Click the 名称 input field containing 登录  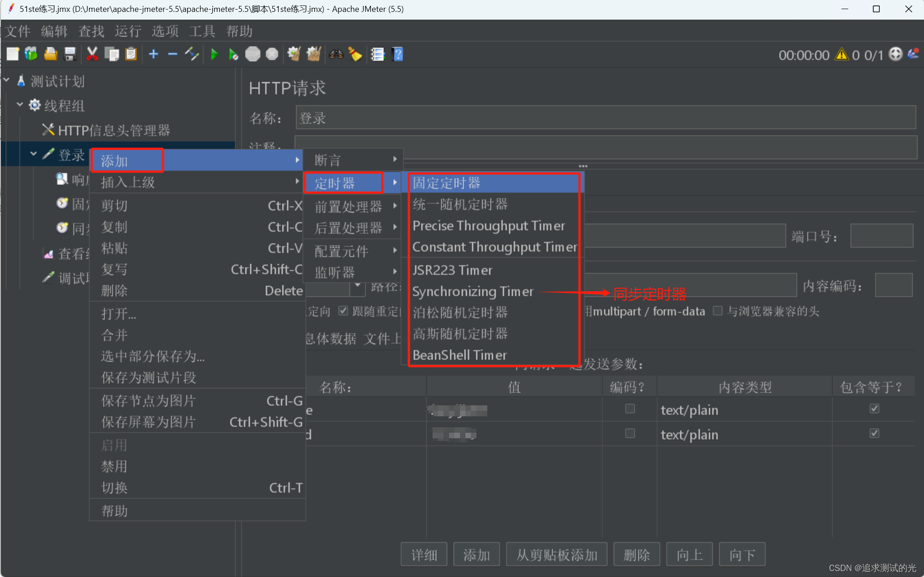[x=606, y=118]
